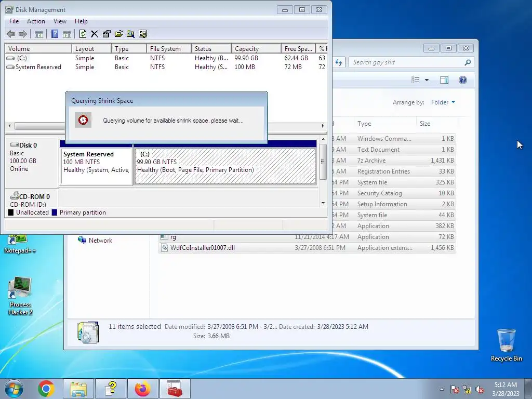The width and height of the screenshot is (532, 399).
Task: Click the Explore magnifier toolbar icon
Action: [130, 34]
